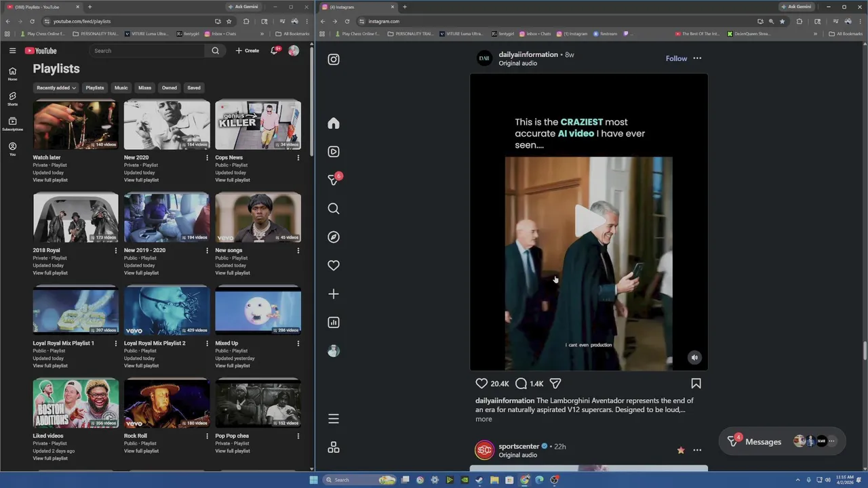Click the YouTube search input field
Screen dimensions: 868x488
146,51
